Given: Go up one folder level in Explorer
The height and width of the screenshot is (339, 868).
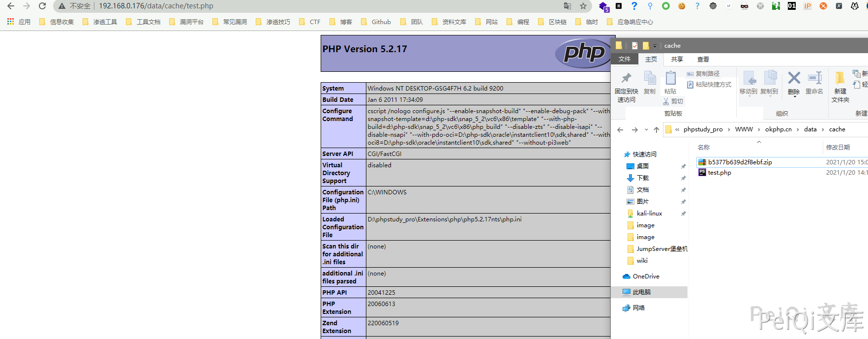Looking at the screenshot, I should click(657, 130).
